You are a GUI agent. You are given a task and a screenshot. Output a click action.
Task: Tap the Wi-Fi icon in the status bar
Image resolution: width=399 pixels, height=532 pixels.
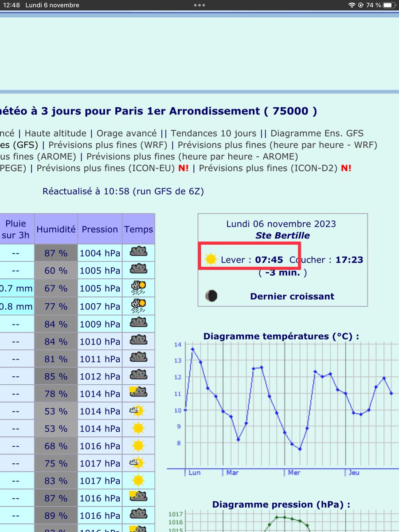coord(352,5)
